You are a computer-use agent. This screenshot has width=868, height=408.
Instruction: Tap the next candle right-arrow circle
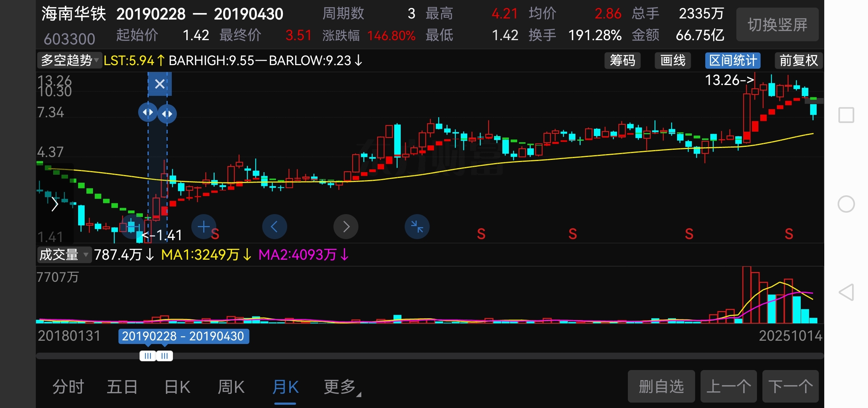pos(346,227)
